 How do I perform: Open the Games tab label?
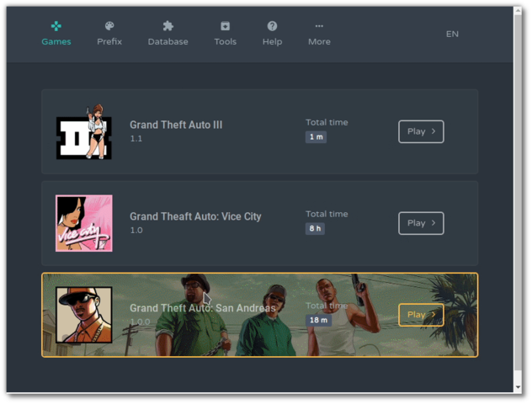click(x=56, y=42)
